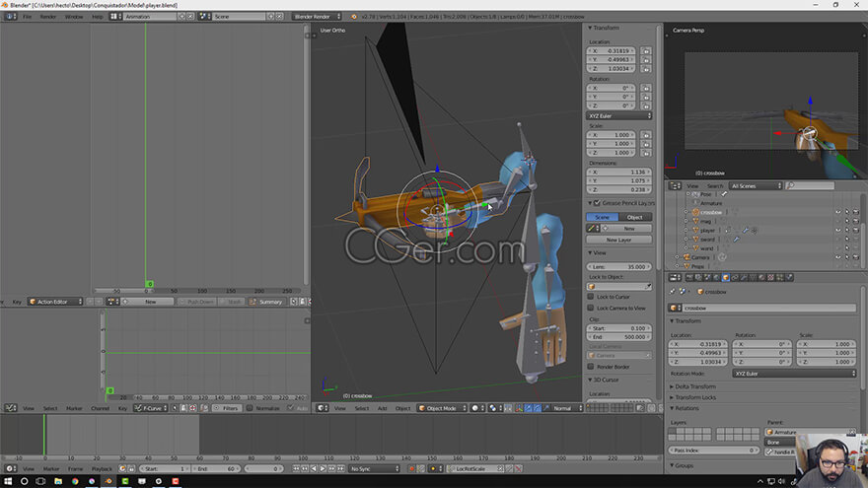Select Scene grease pencil source button

click(603, 217)
